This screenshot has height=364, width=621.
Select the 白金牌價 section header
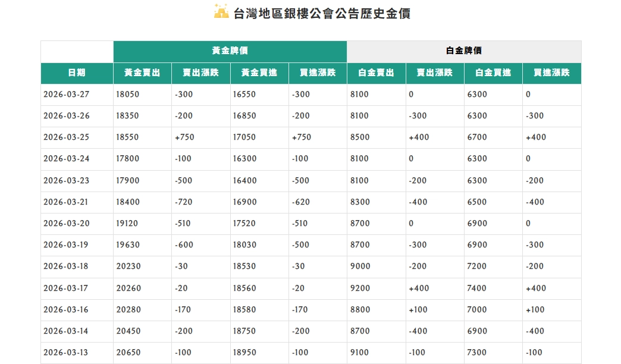(464, 51)
